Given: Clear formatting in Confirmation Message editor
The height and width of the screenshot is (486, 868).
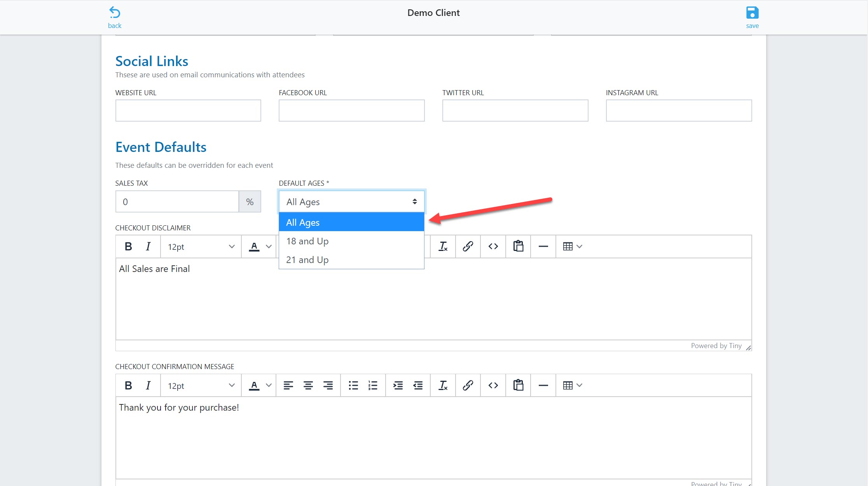Looking at the screenshot, I should click(x=443, y=385).
